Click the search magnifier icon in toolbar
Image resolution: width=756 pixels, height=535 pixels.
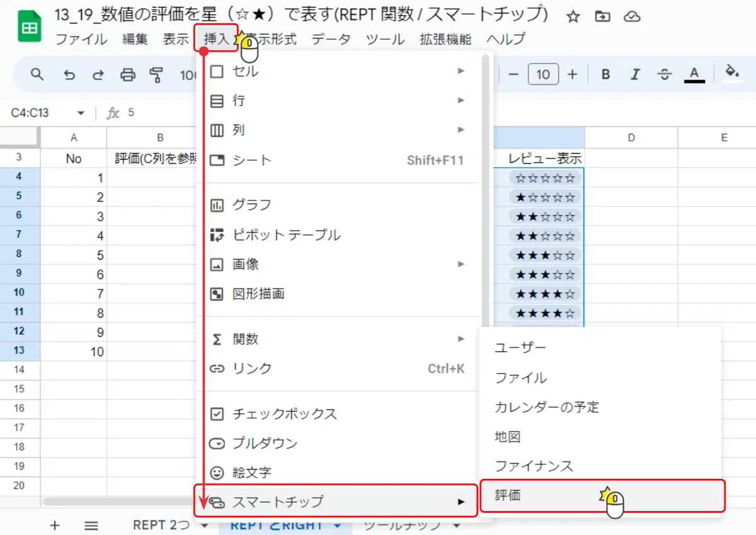pyautogui.click(x=37, y=74)
